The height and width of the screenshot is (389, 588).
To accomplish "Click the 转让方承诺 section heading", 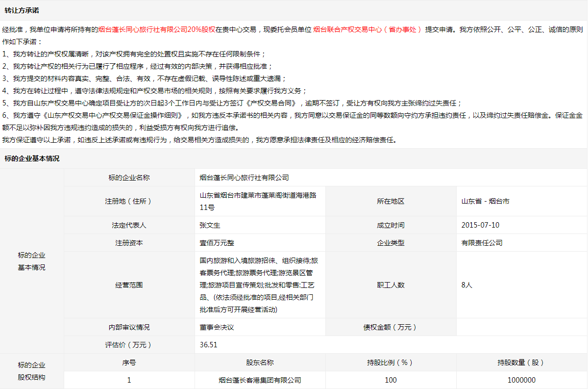I will (x=22, y=10).
